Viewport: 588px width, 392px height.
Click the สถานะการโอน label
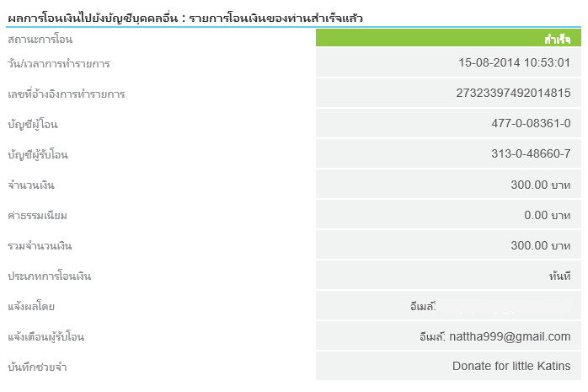coord(40,40)
